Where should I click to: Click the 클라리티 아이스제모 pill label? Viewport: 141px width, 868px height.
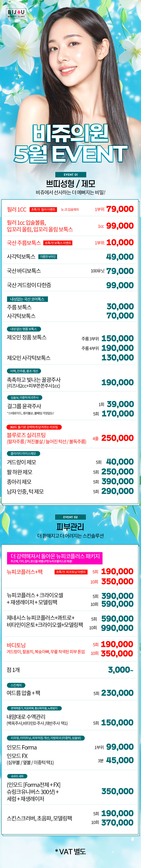point(23,453)
